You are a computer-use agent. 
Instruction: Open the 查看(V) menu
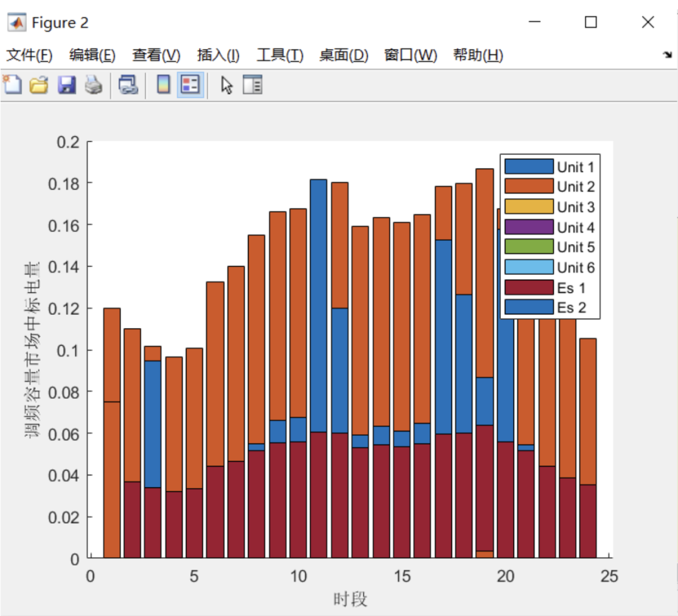pyautogui.click(x=156, y=55)
